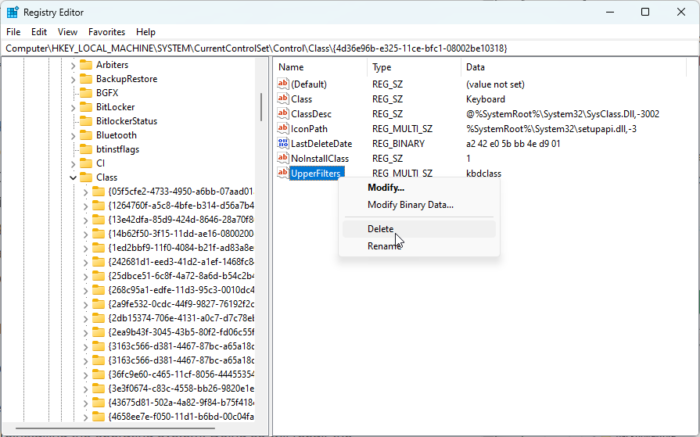Click the Data column header

pos(574,67)
